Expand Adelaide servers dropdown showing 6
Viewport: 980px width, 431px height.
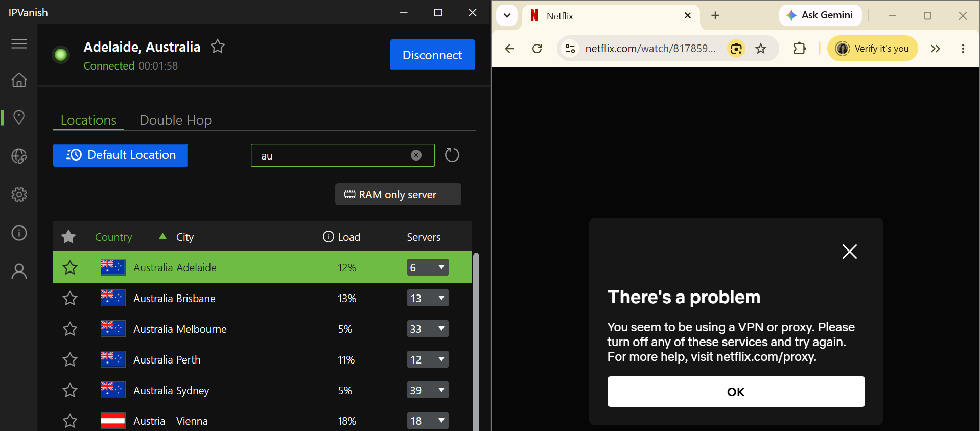click(x=428, y=267)
